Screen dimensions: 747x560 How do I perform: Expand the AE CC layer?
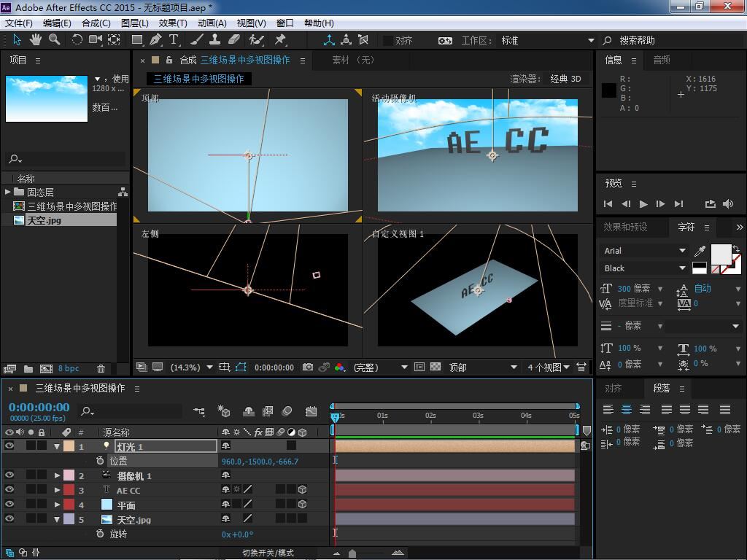tap(57, 490)
